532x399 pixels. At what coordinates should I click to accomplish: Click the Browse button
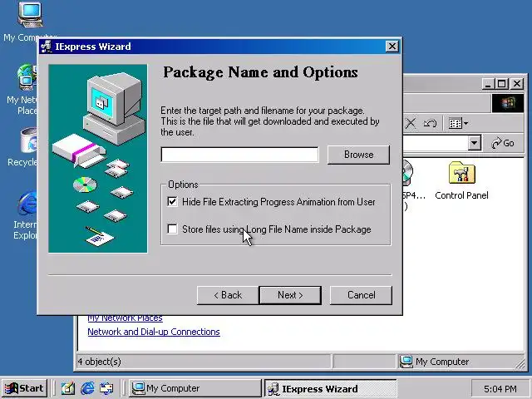[x=358, y=155]
